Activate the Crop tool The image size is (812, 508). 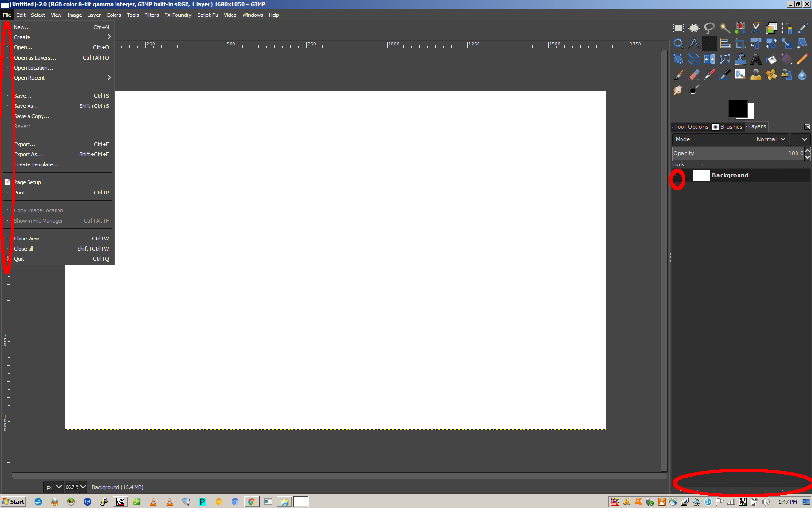click(x=740, y=44)
